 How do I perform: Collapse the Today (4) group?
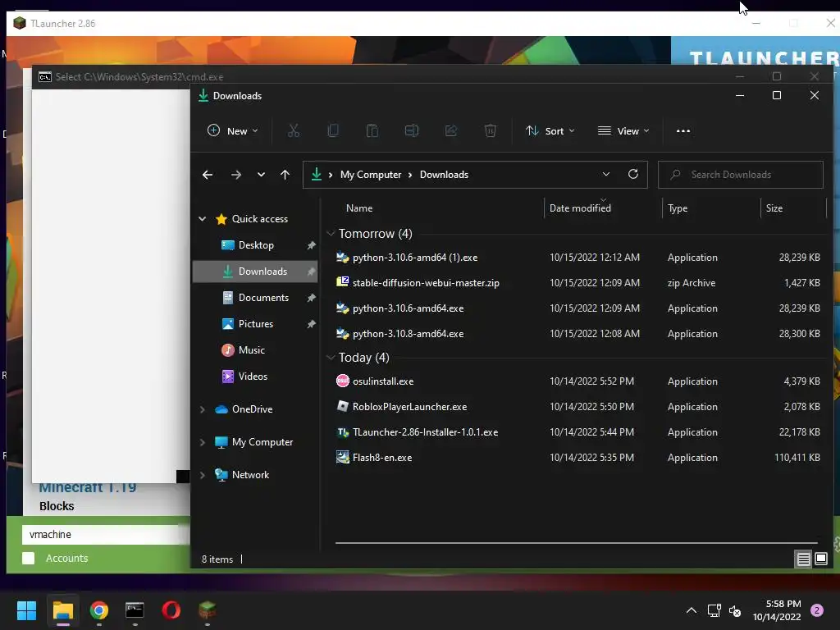click(331, 358)
